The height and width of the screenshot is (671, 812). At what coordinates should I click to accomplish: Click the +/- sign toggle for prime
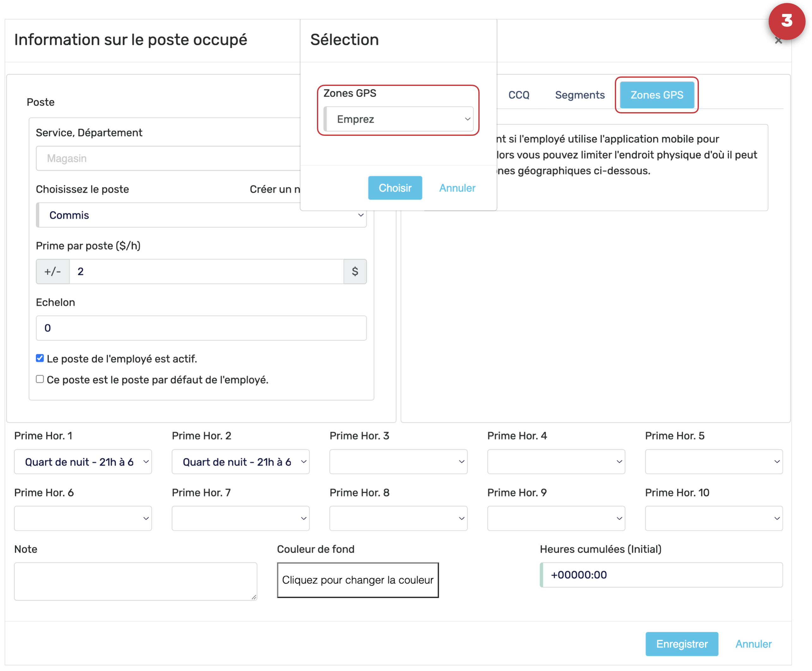tap(52, 271)
